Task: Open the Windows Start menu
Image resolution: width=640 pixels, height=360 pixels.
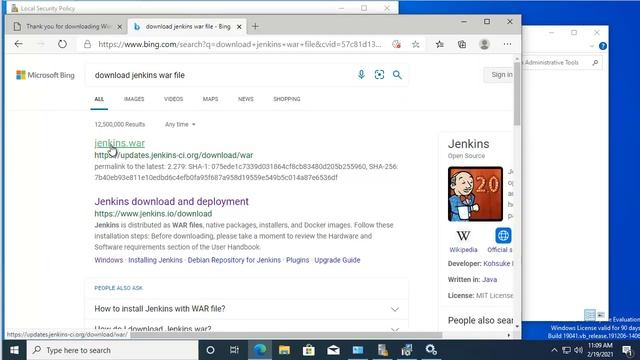Action: click(14, 350)
